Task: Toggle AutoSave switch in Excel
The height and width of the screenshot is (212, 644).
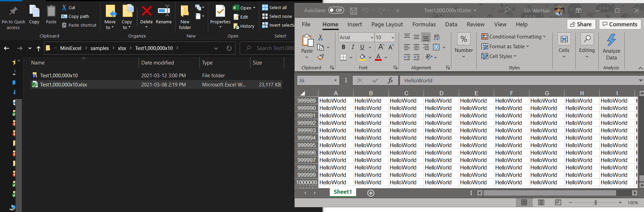Action: (336, 10)
